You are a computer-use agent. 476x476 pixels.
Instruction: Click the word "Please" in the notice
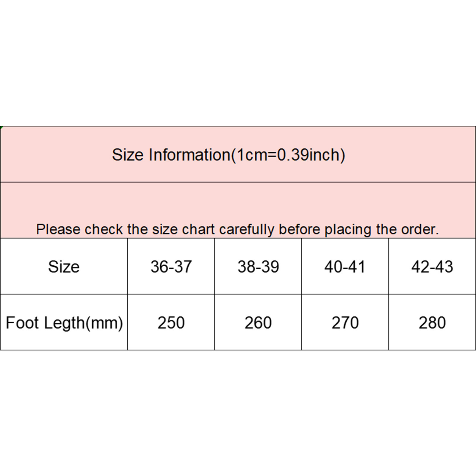click(58, 229)
